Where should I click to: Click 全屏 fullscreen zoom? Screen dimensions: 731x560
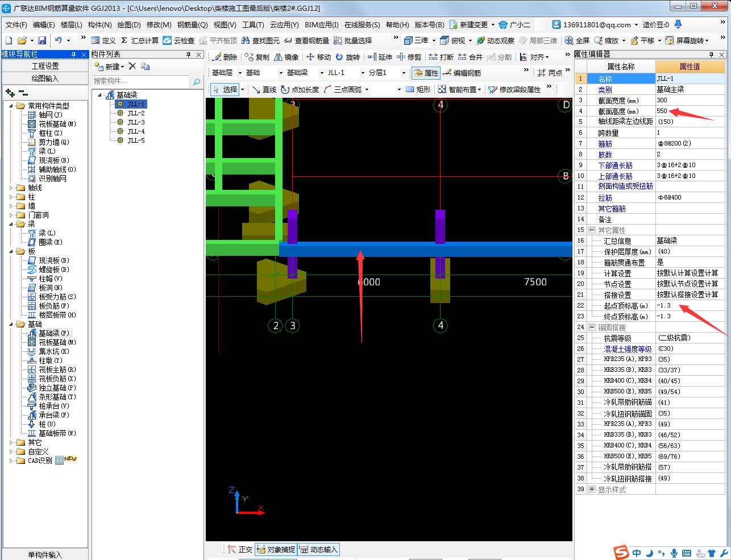(577, 40)
